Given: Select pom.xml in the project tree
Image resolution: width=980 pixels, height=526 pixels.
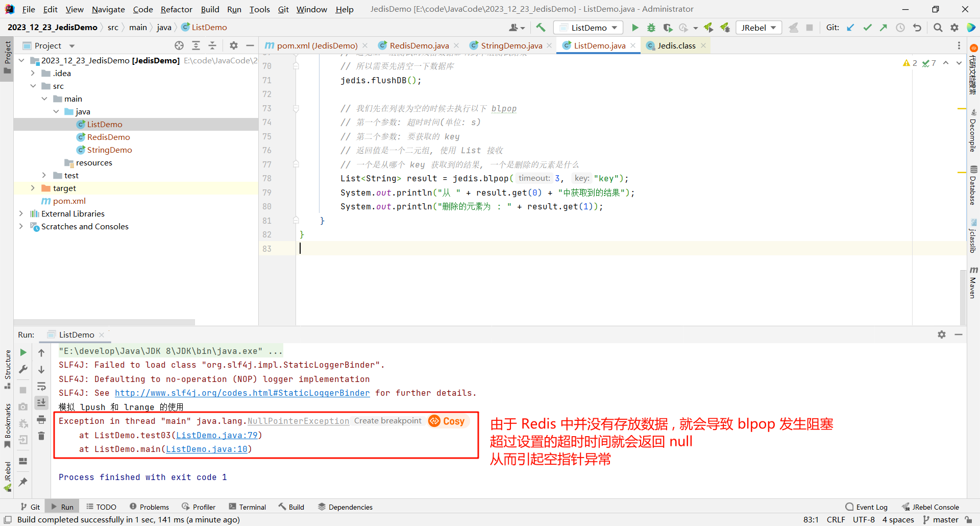Looking at the screenshot, I should tap(69, 201).
